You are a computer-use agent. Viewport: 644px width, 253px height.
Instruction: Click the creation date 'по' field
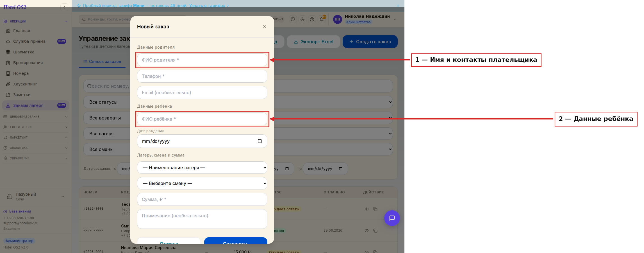[326, 169]
